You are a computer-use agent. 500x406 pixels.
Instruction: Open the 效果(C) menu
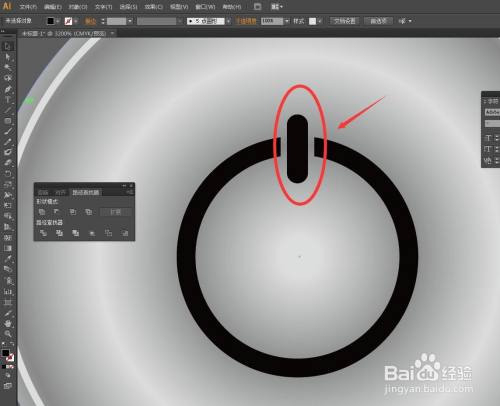pyautogui.click(x=153, y=7)
